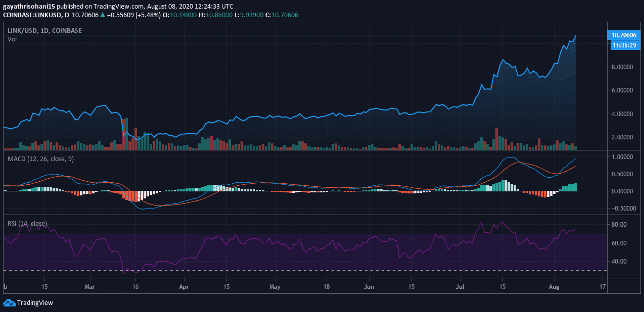Click the Jun date on time axis
The width and height of the screenshot is (644, 312).
(x=369, y=286)
